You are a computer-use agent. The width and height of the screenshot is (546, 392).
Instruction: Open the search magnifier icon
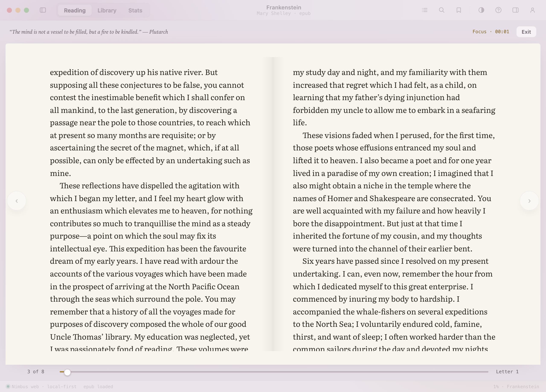(441, 10)
